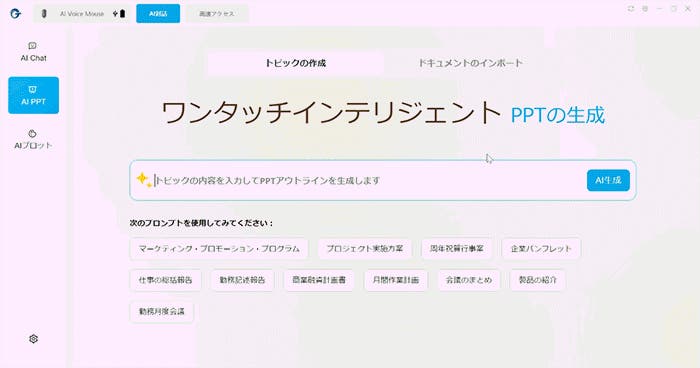Click the mouse device icon beside AI Voice Mouse

44,14
